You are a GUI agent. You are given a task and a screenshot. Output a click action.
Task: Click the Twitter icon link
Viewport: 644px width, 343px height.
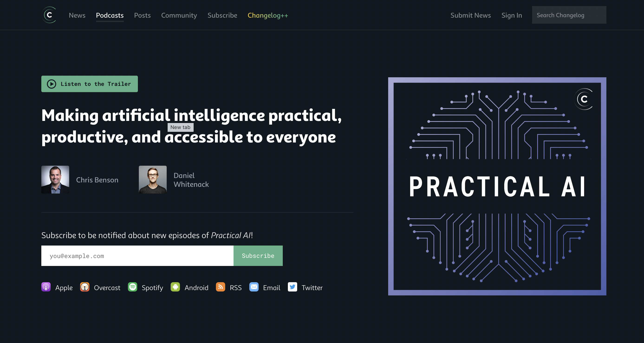click(292, 287)
